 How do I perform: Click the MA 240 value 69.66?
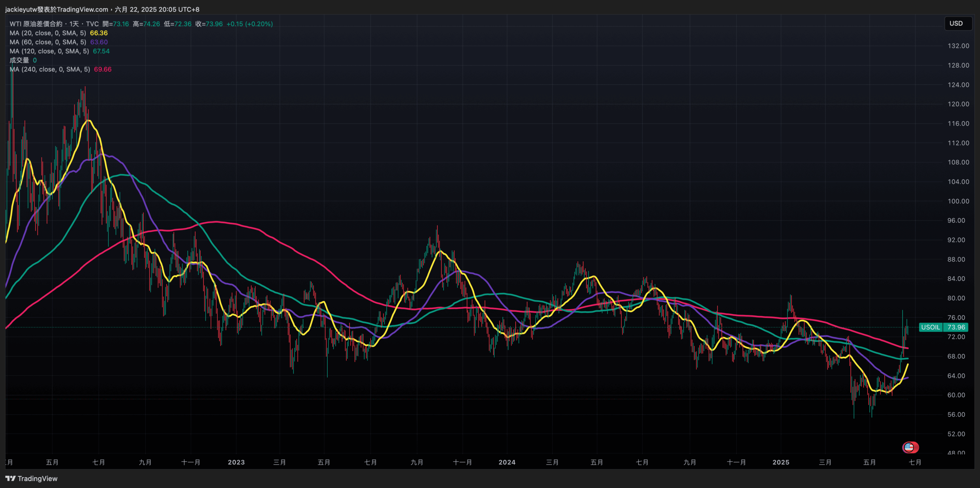pos(103,69)
